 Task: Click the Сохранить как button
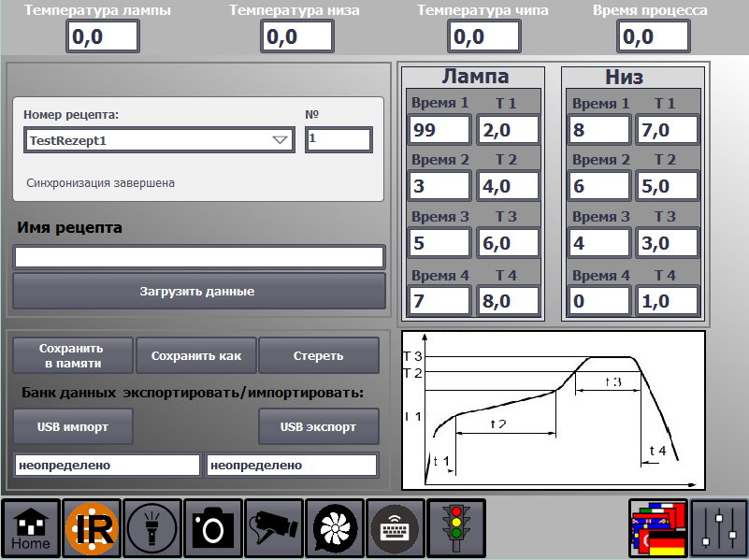pyautogui.click(x=196, y=355)
